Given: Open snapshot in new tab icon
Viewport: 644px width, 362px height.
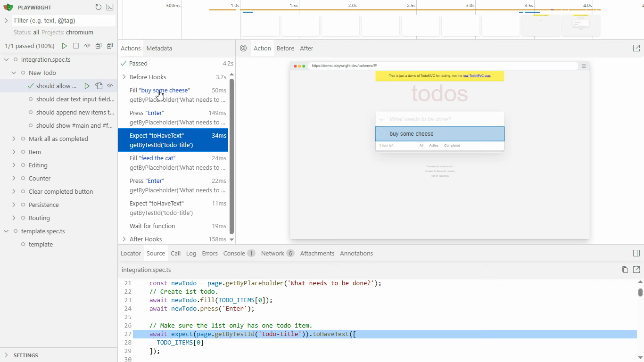Looking at the screenshot, I should (636, 48).
